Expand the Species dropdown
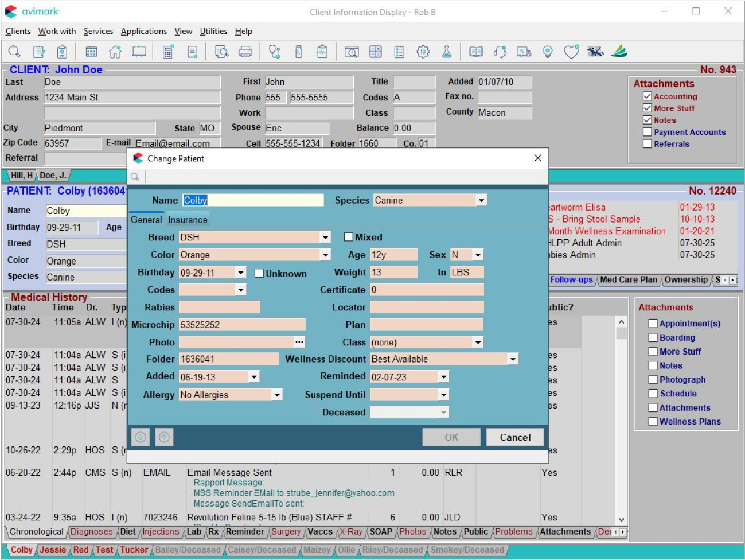This screenshot has width=745, height=560. tap(482, 200)
